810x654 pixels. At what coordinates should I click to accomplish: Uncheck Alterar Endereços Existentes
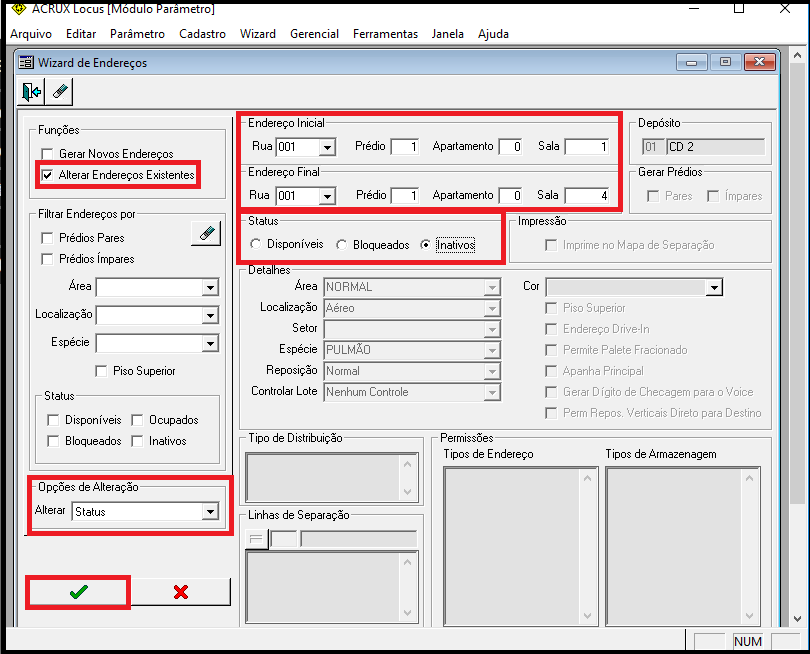coord(47,175)
